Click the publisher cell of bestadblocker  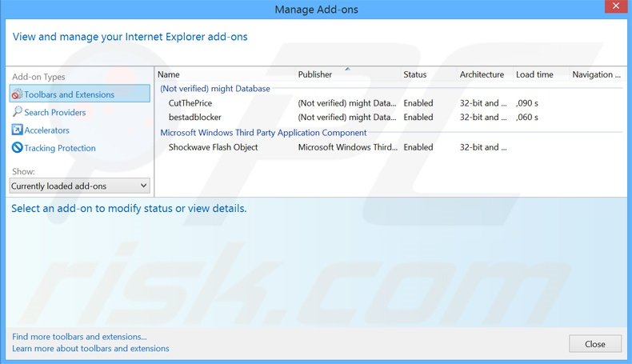point(347,118)
